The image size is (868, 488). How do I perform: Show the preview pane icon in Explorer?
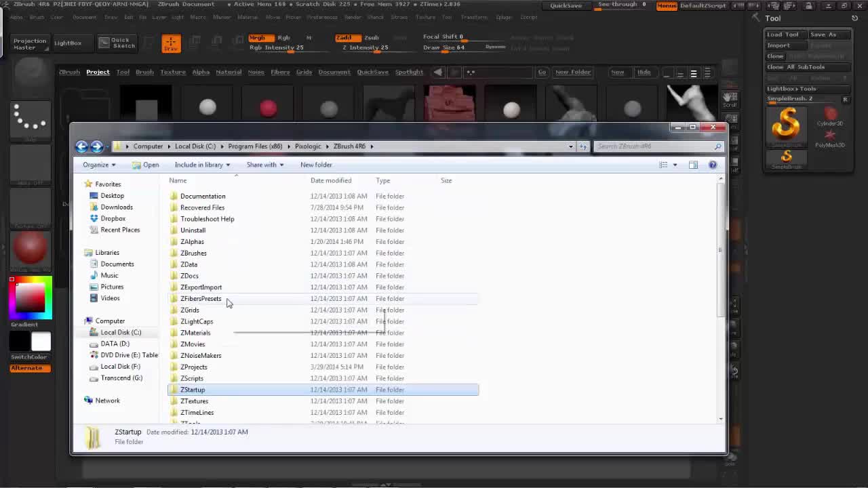693,165
